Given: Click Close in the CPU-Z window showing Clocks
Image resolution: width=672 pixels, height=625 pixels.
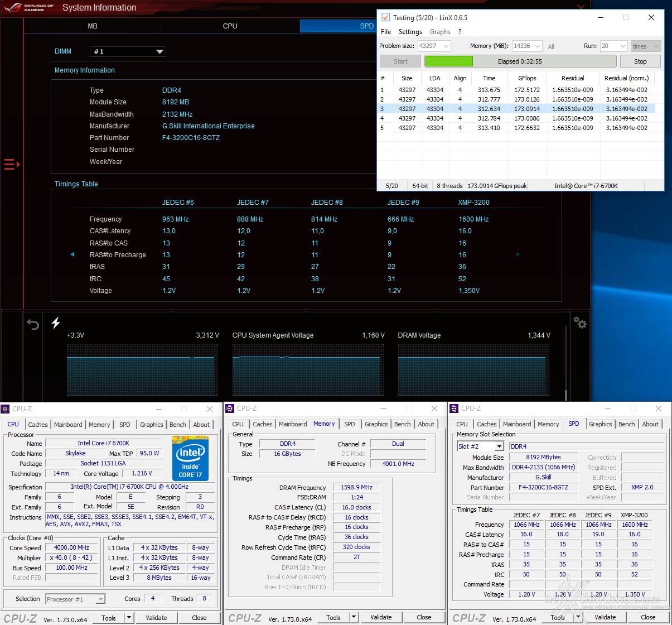Looking at the screenshot, I should (199, 618).
